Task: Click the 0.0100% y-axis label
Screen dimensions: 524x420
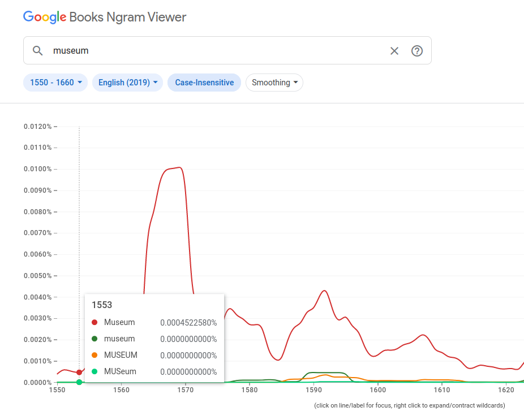Action: pyautogui.click(x=38, y=169)
